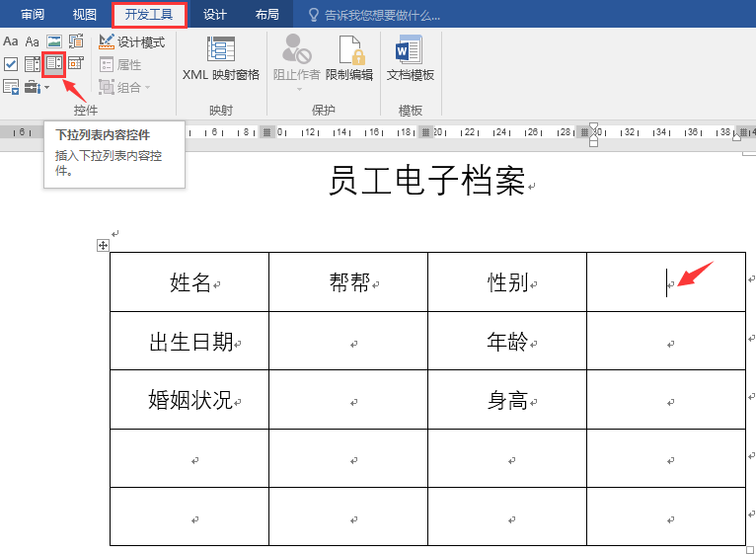The image size is (756, 554).
Task: Insert a plain text content control
Action: point(33,41)
